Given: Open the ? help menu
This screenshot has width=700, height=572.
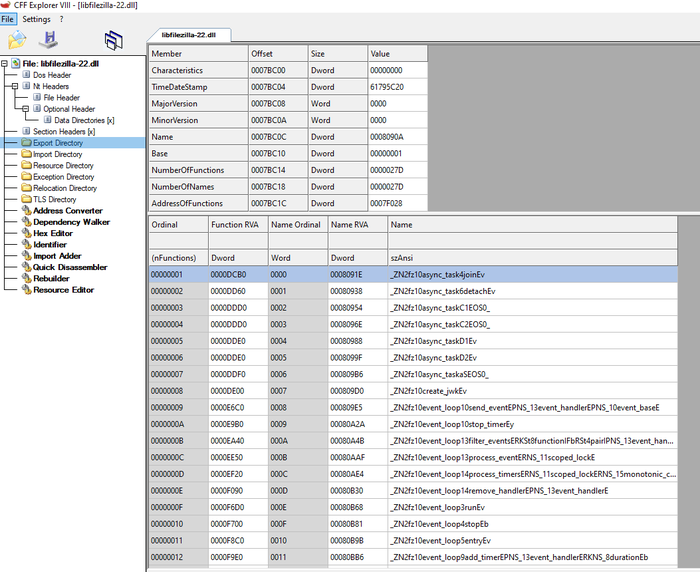Looking at the screenshot, I should point(62,19).
